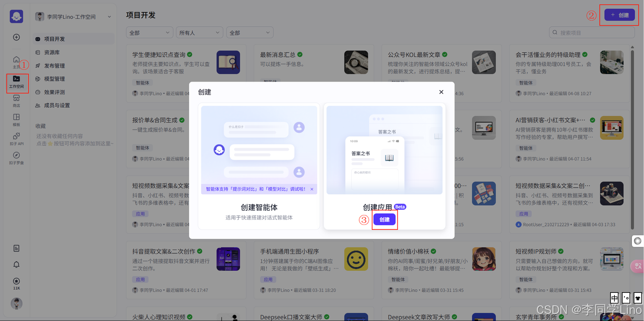Select 发布管理 in the sidebar
644x321 pixels.
[73, 65]
